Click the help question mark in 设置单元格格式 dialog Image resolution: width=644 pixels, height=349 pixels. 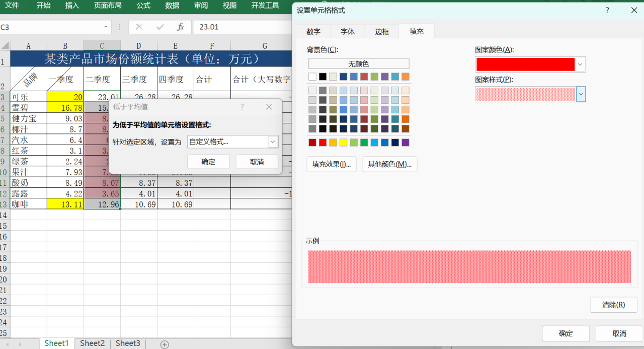[607, 10]
